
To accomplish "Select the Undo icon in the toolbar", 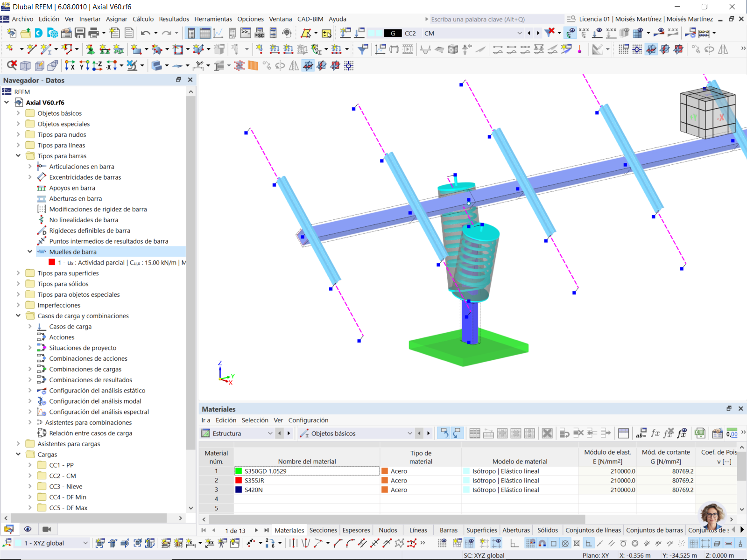I will tap(147, 33).
